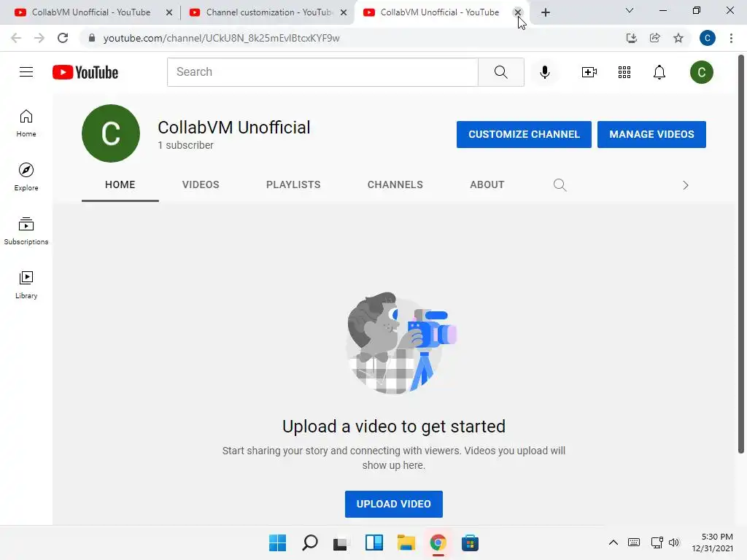Open Subscriptions in sidebar

[26, 231]
